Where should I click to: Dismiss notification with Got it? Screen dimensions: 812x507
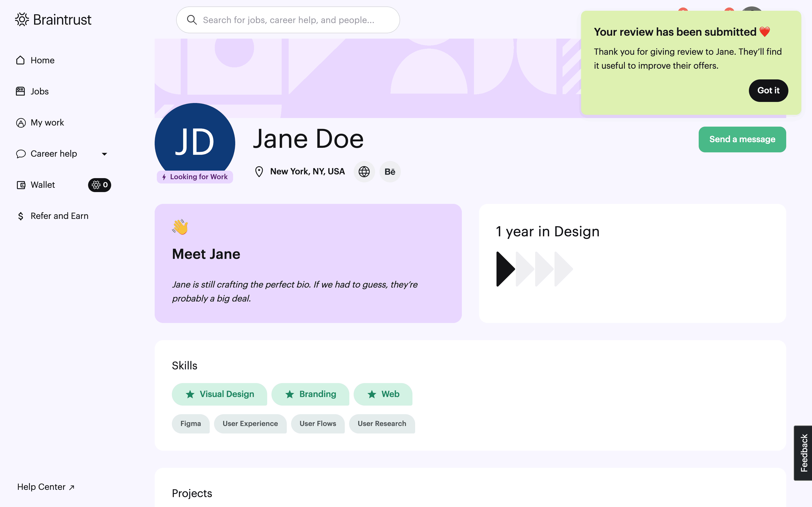pyautogui.click(x=768, y=91)
